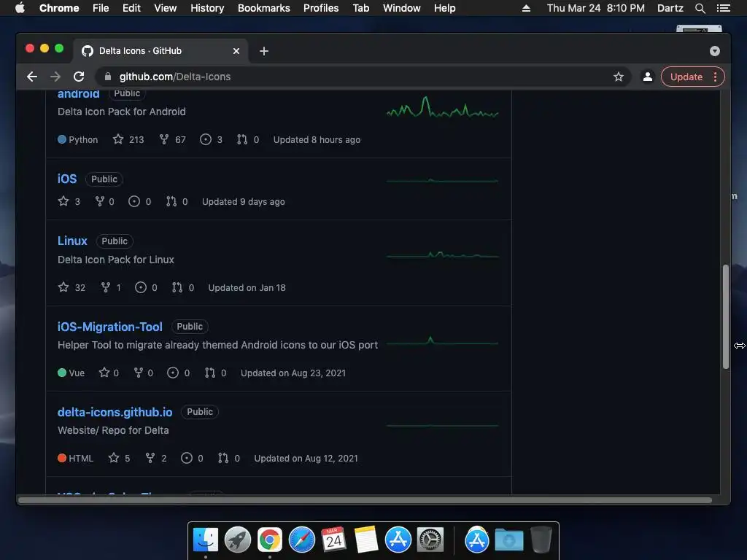Click the Linux repo activity sparkline
The image size is (747, 560).
tap(443, 255)
